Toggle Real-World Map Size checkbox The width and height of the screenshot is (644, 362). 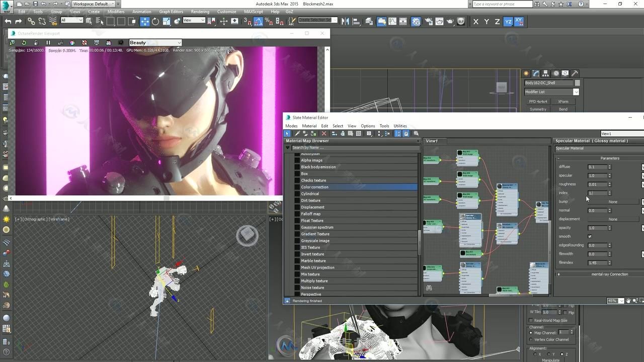[x=531, y=320]
